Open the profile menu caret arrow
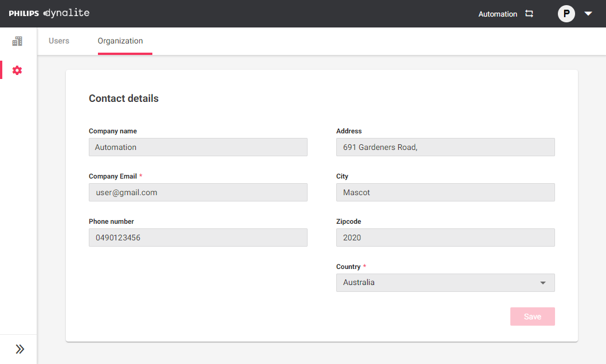The width and height of the screenshot is (606, 364). click(x=588, y=13)
